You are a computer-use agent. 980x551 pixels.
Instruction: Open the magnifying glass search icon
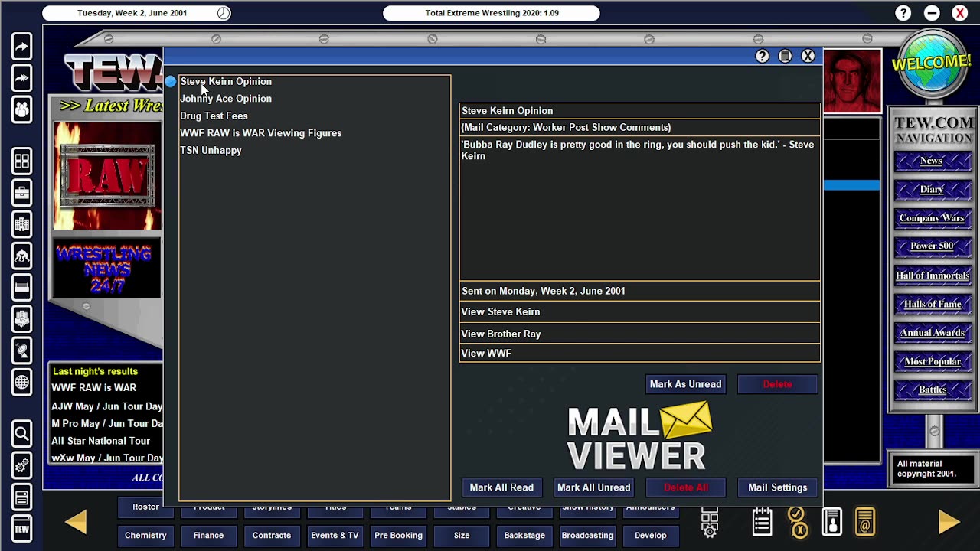21,434
